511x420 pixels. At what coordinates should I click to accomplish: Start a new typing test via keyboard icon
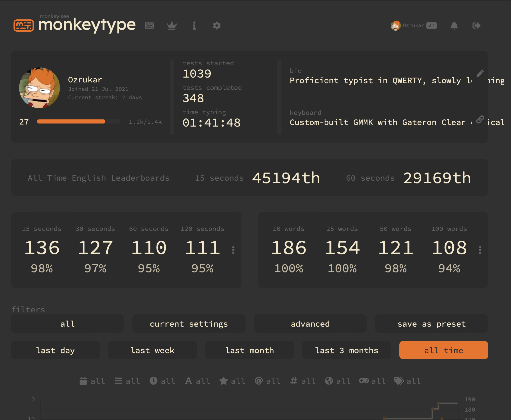point(150,26)
